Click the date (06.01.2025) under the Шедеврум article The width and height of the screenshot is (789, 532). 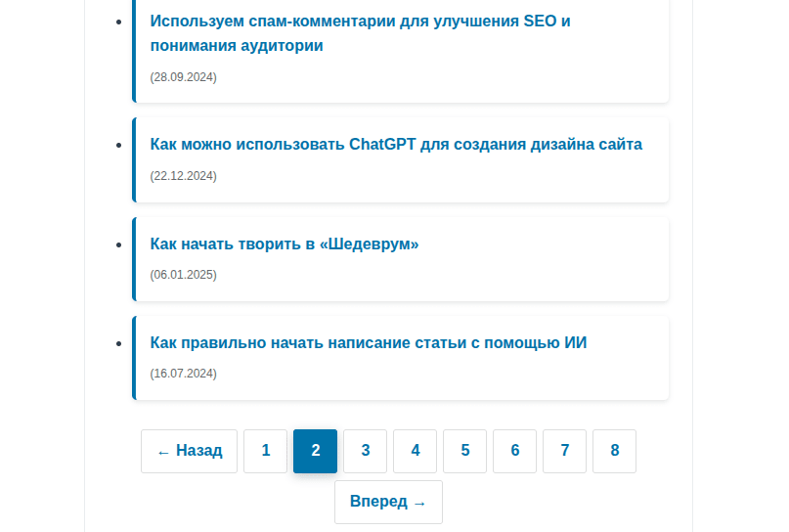(x=184, y=275)
